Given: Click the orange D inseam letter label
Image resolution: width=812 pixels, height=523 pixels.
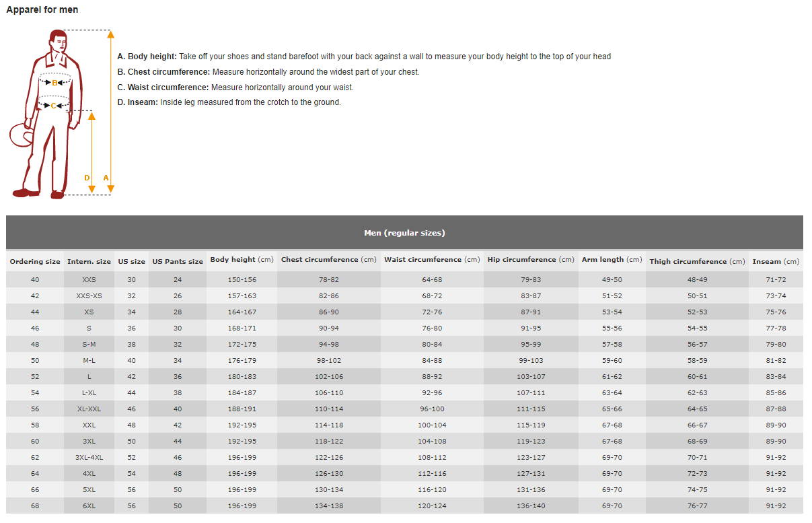Looking at the screenshot, I should [87, 178].
